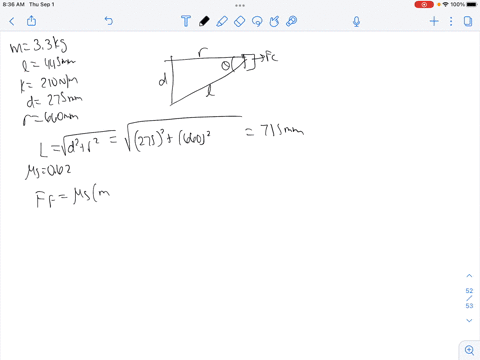Screen dimensions: 480x360
Task: Add new content with plus button
Action: [x=434, y=21]
